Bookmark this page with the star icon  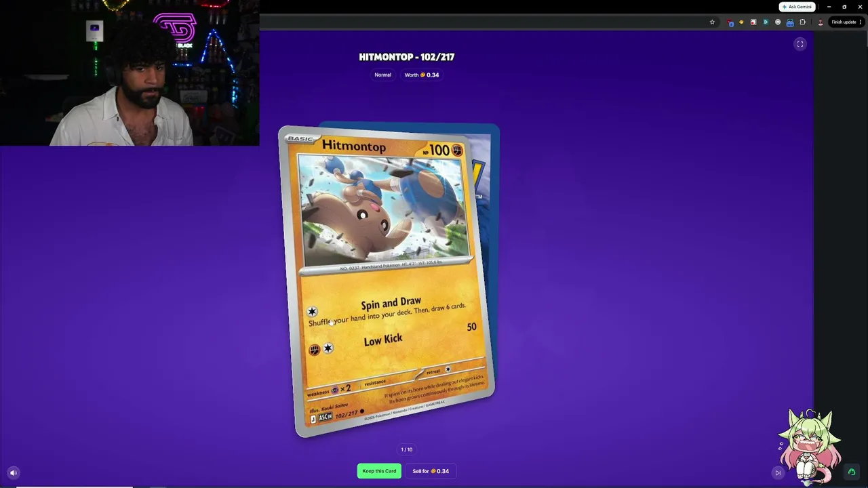point(712,22)
